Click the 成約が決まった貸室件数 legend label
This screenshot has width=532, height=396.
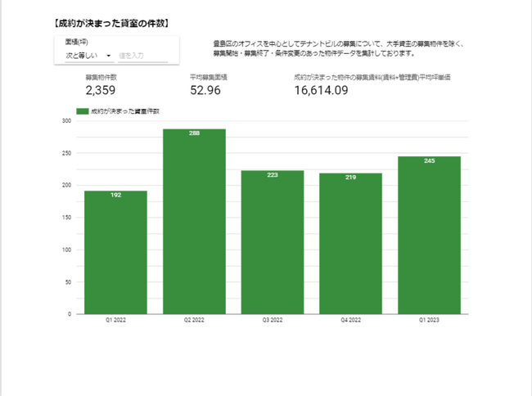125,110
